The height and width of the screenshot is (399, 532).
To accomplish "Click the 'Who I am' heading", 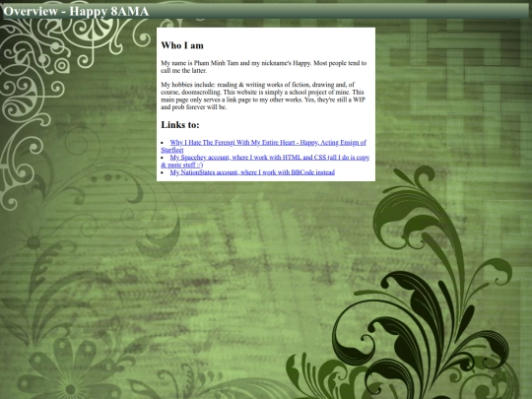I will pos(182,45).
